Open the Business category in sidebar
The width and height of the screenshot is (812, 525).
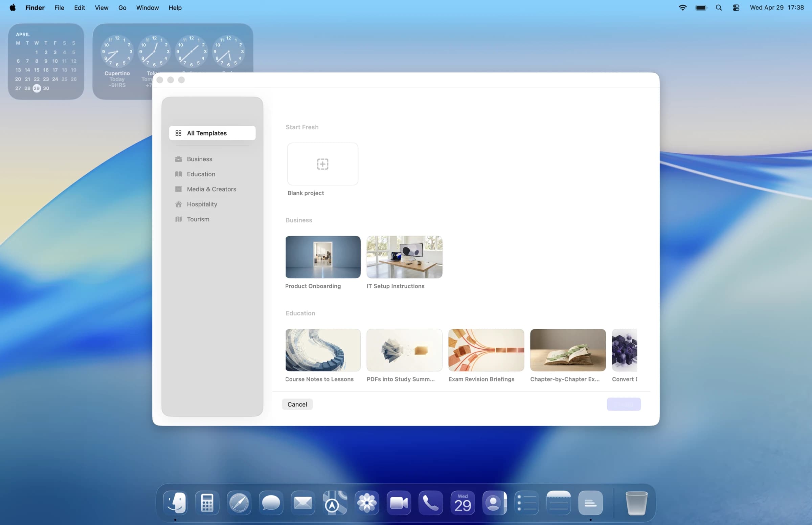(212, 159)
